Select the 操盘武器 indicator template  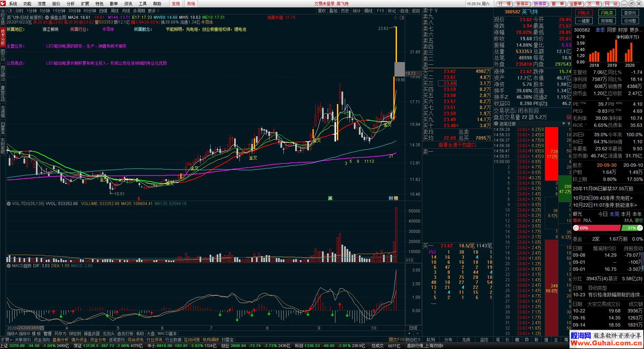[92, 334]
